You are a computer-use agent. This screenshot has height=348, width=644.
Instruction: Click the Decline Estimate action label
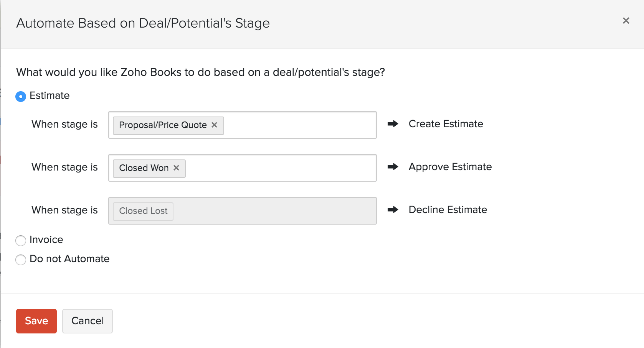tap(447, 210)
